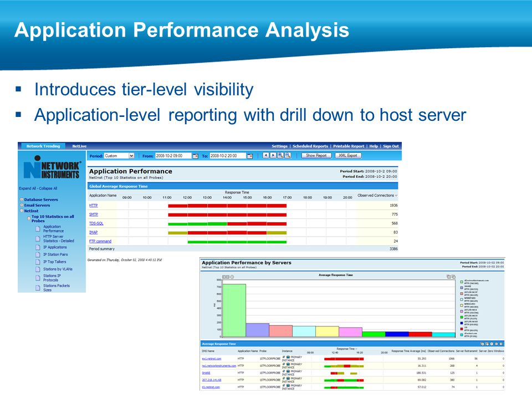Open the d1.netinst.com server link
The width and height of the screenshot is (532, 399).
(x=211, y=387)
